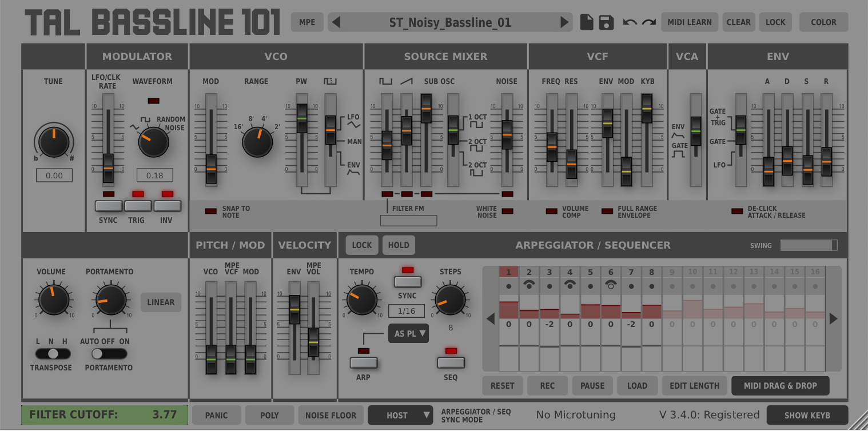Click the note dot icon on step 8
This screenshot has height=431, width=868.
click(652, 286)
